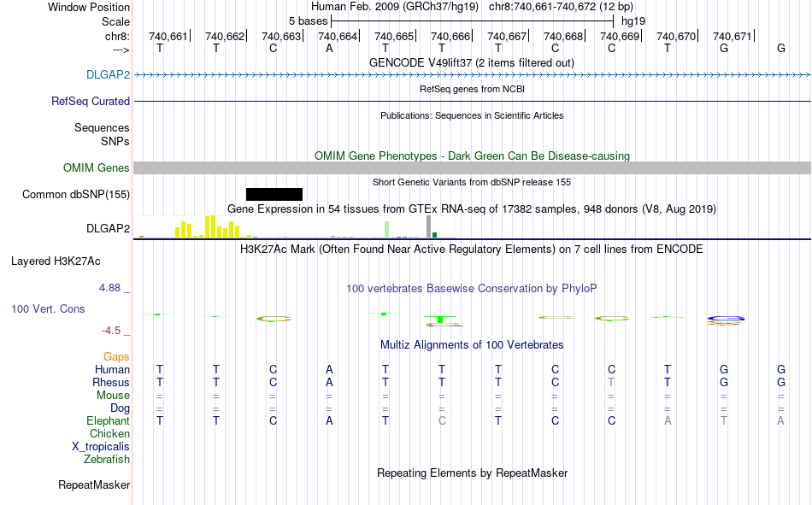Click the Mouse species label
This screenshot has height=505, width=812.
[x=114, y=395]
